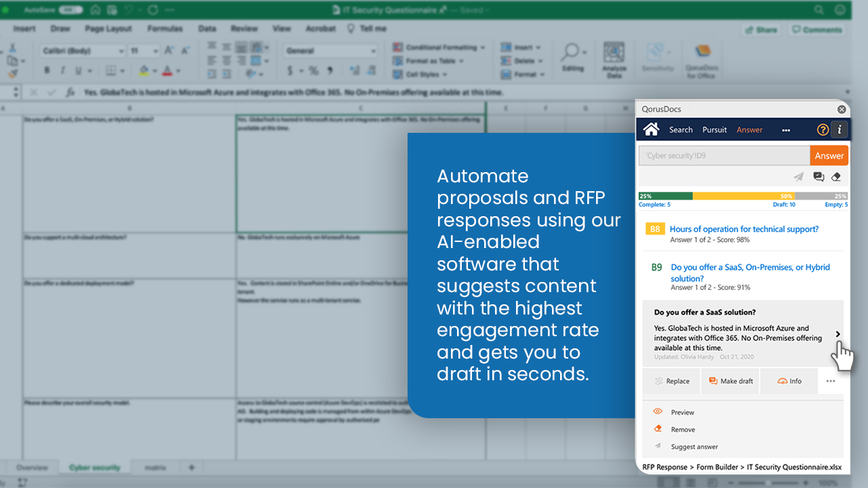Viewport: 868px width, 488px height.
Task: Click the Make draft button
Action: click(x=730, y=381)
